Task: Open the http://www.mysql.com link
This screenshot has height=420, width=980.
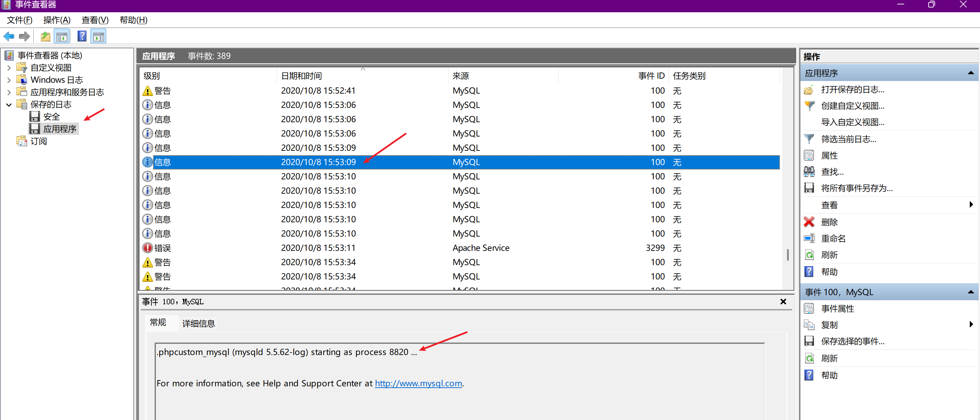Action: [418, 384]
